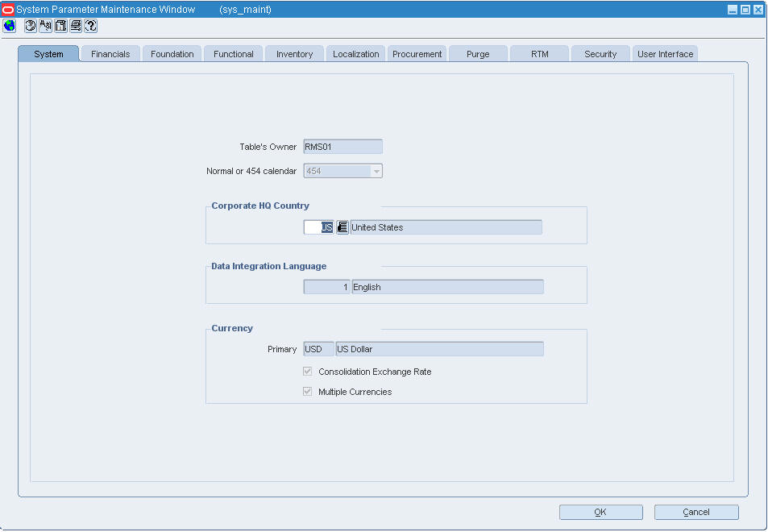
Task: Click the USD primary currency code field
Action: 319,349
